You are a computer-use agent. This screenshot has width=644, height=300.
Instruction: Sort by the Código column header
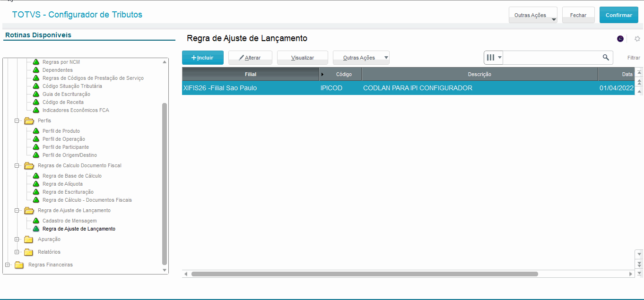[340, 74]
